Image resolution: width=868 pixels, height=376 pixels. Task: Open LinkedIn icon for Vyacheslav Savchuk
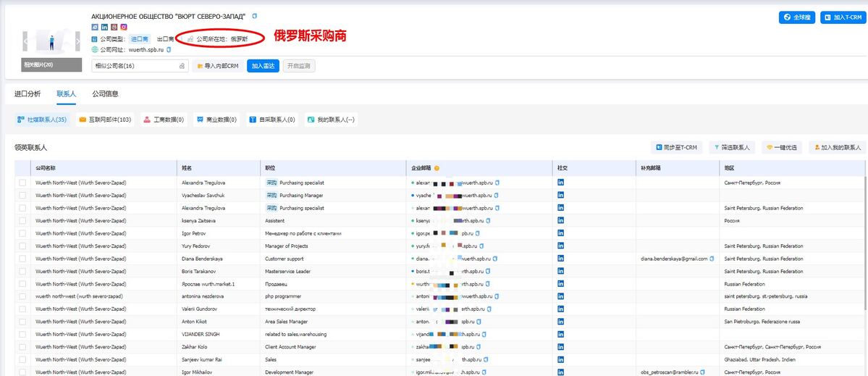[560, 195]
